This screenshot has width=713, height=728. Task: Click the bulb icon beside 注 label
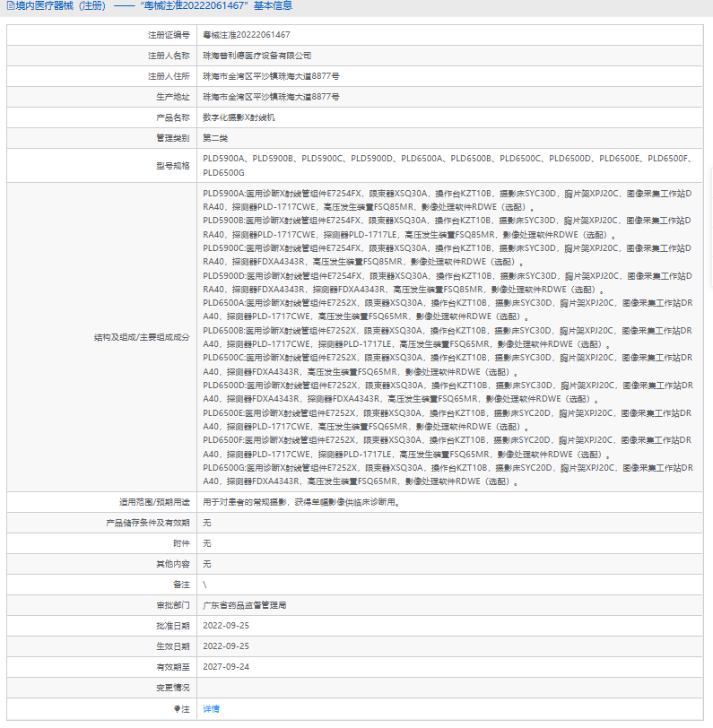pyautogui.click(x=177, y=708)
